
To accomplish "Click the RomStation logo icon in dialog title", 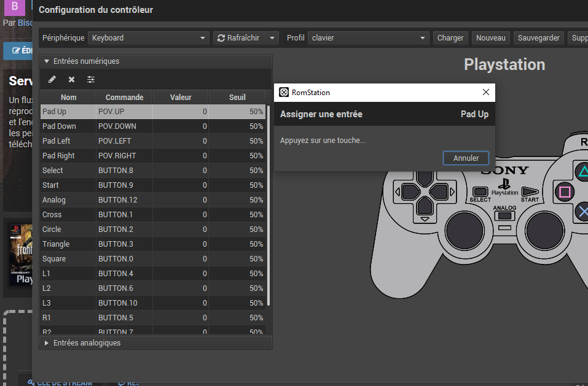I will (284, 92).
